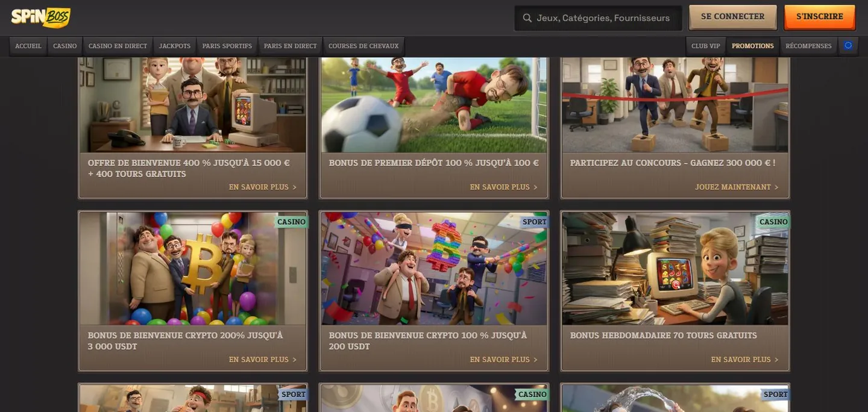Click JOUEZ MAINTENANT under the concours card
Viewport: 868px width, 412px height.
click(737, 187)
